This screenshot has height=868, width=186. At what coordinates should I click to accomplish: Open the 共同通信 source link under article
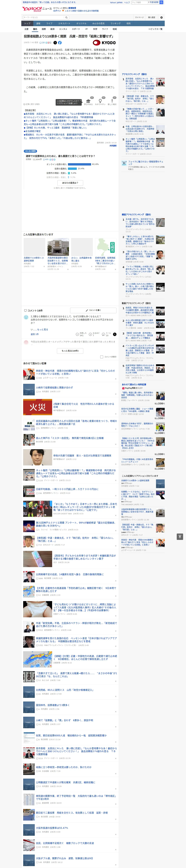[113, 146]
